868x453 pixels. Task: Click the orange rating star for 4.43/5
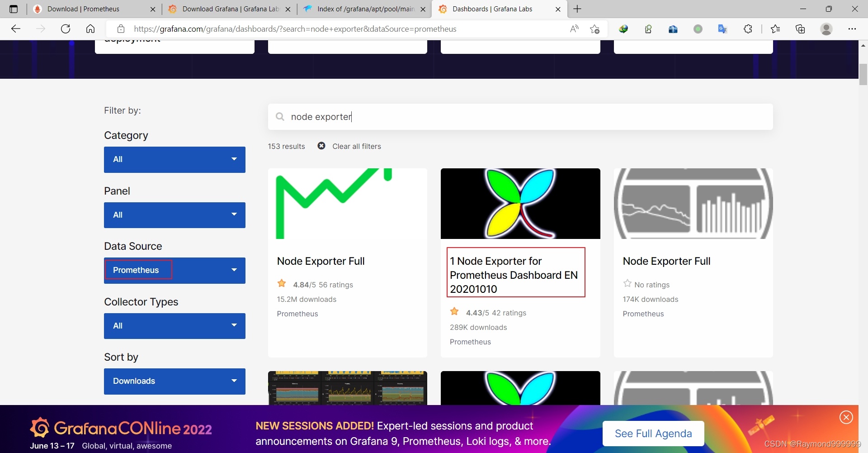coord(454,312)
